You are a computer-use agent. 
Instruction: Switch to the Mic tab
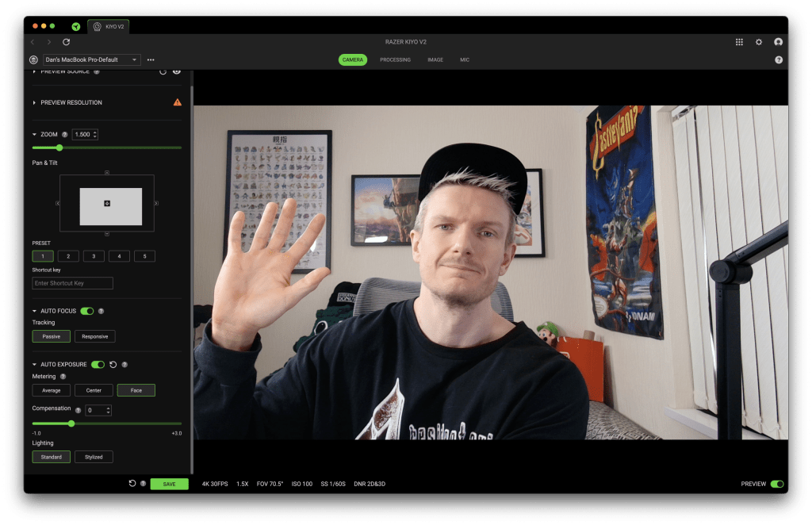[465, 59]
